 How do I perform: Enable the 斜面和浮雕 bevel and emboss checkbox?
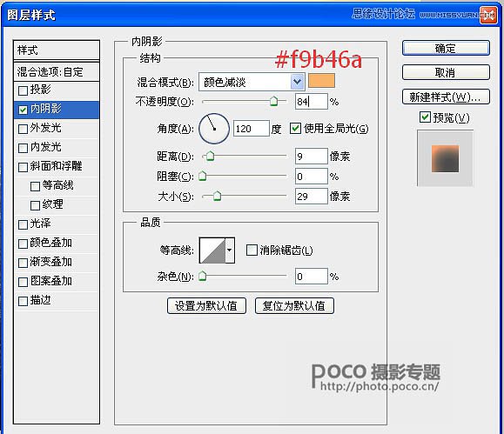pos(23,167)
